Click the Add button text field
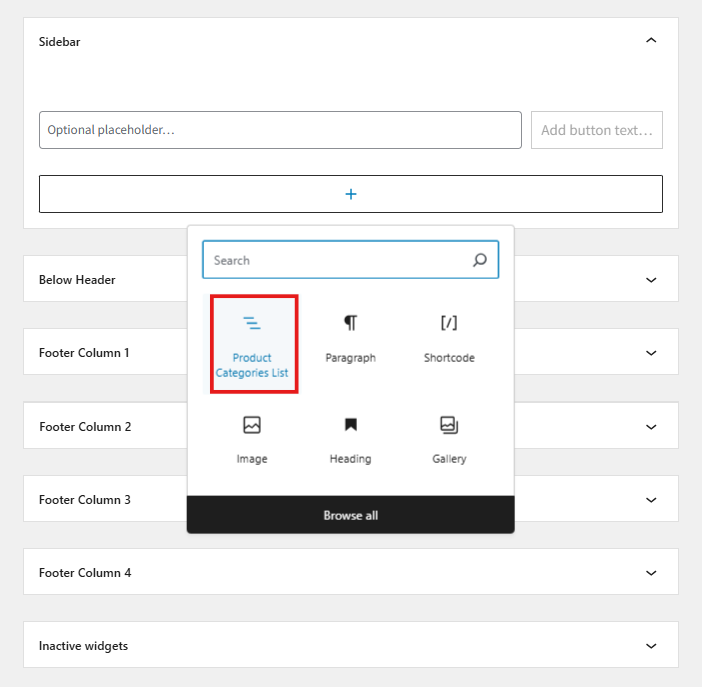702x687 pixels. [x=596, y=130]
